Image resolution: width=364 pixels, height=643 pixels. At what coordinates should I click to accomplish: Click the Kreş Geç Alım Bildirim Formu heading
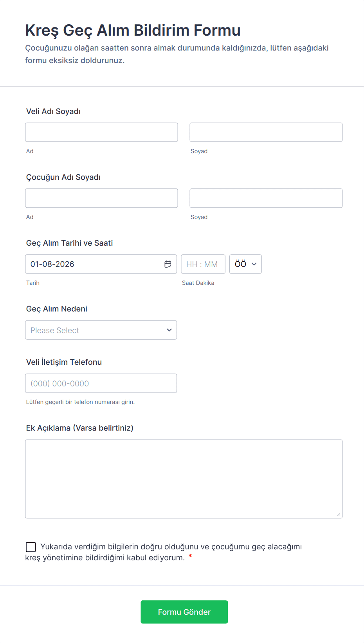tap(133, 30)
